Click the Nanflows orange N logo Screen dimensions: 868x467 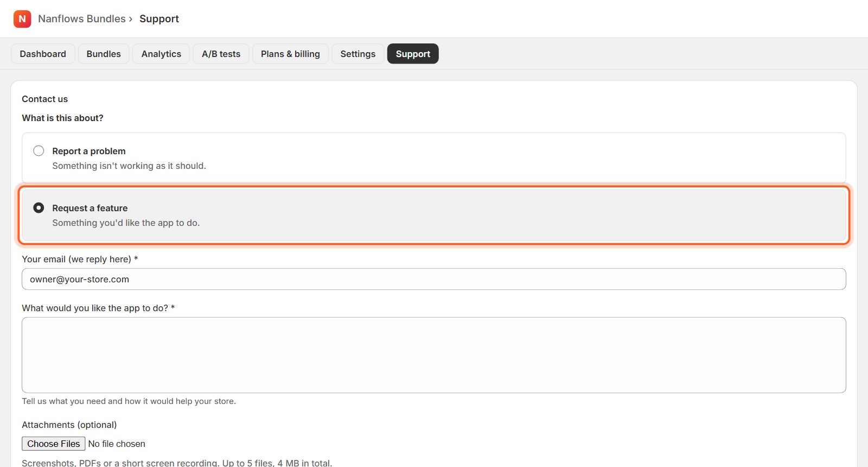(22, 18)
